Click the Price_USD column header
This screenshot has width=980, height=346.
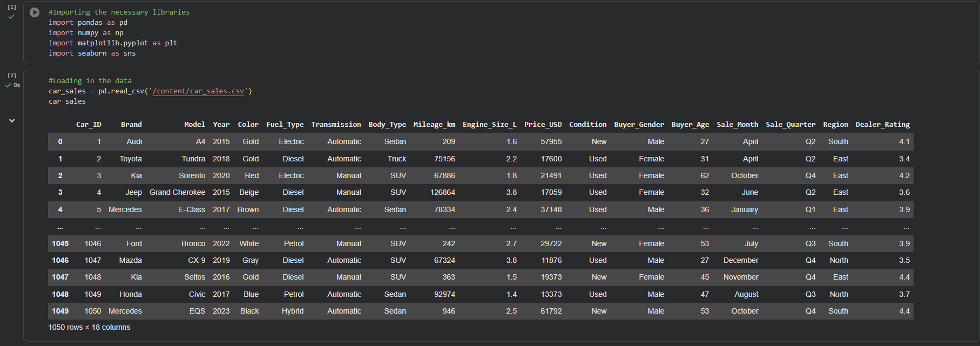coord(543,125)
